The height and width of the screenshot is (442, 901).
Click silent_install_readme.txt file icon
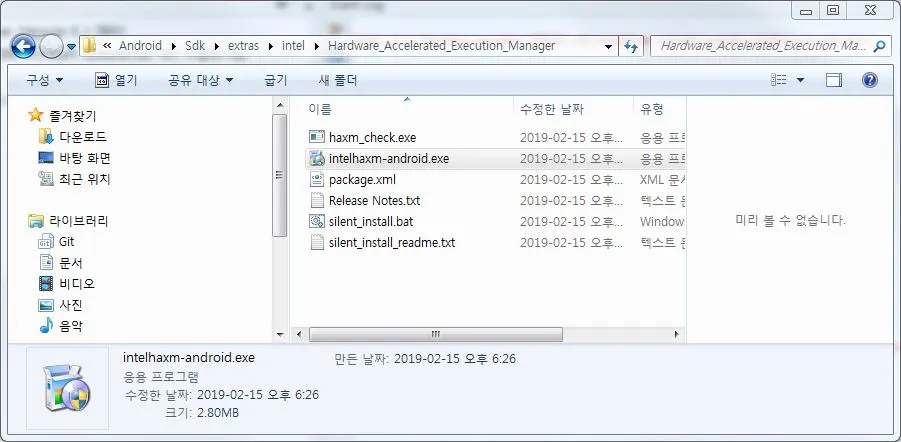pos(317,243)
